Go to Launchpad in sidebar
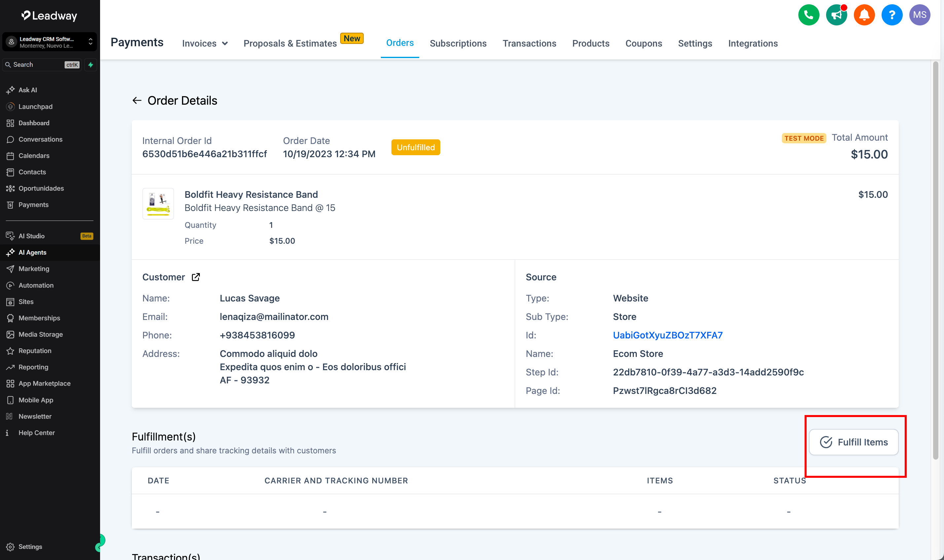This screenshot has height=560, width=944. [x=50, y=106]
